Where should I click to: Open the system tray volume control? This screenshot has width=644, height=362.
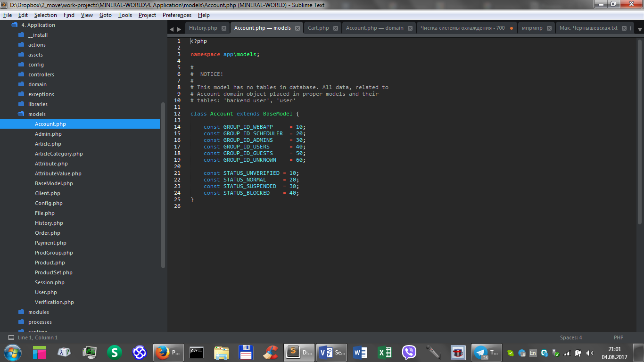click(x=589, y=353)
